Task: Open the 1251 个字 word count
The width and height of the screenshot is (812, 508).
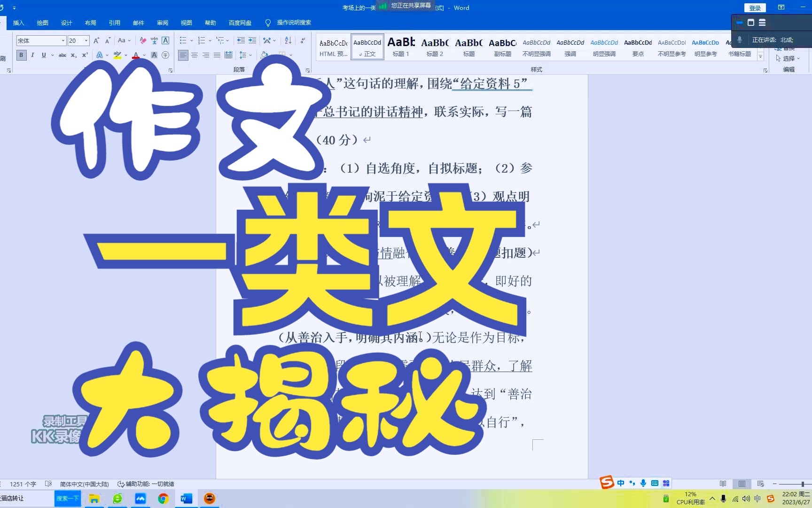Action: pyautogui.click(x=23, y=484)
